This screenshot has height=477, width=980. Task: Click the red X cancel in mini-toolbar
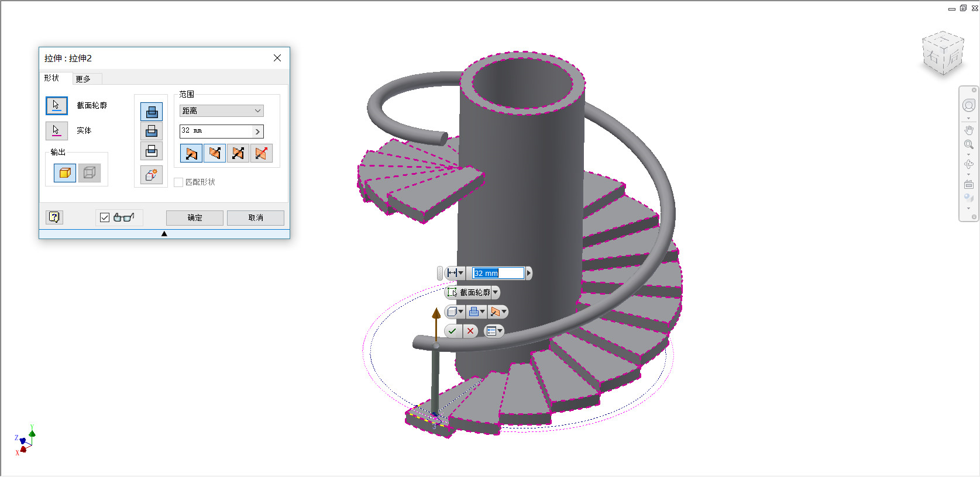470,331
